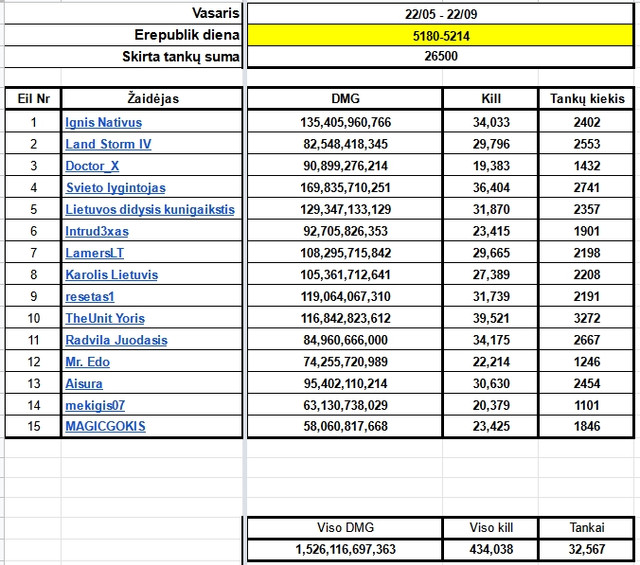Open the Land Storm IV profile link

pos(108,144)
